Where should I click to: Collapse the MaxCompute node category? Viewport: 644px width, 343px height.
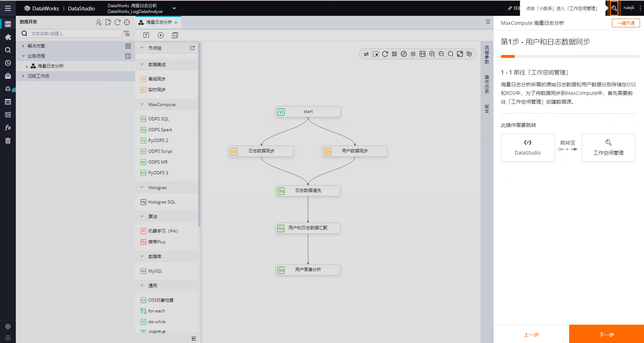point(142,104)
